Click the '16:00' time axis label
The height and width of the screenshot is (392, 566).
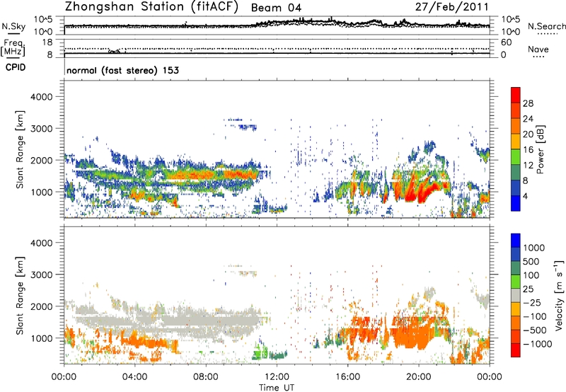point(347,377)
